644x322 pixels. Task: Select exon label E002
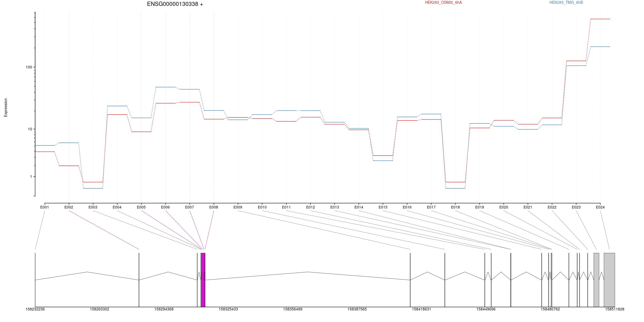69,207
